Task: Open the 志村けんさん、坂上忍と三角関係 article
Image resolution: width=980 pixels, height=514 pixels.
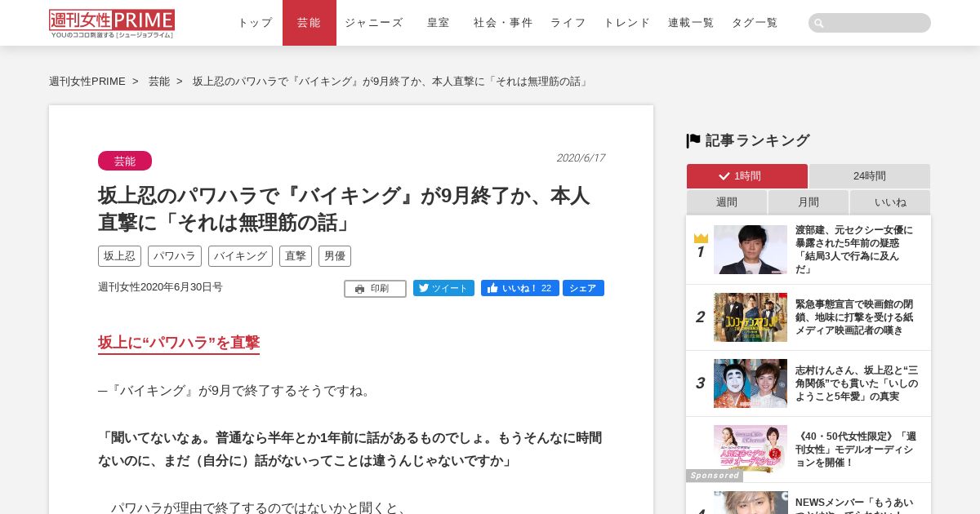Action: pyautogui.click(x=857, y=383)
